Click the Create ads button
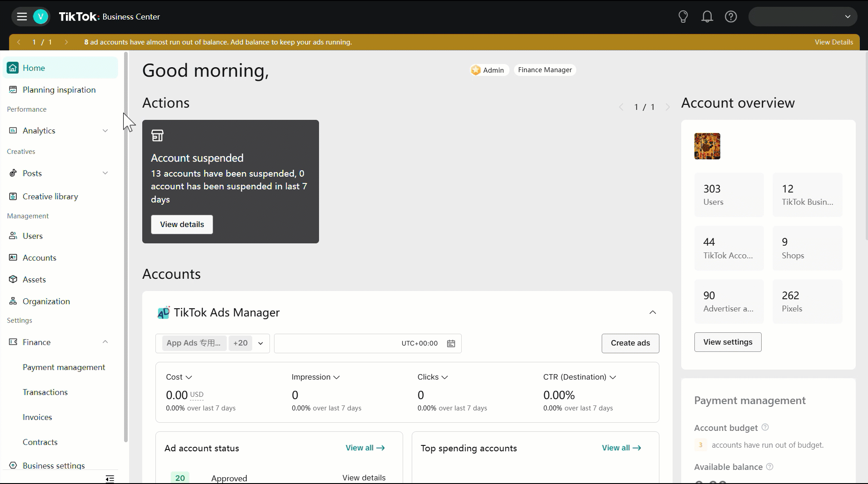 click(x=630, y=343)
